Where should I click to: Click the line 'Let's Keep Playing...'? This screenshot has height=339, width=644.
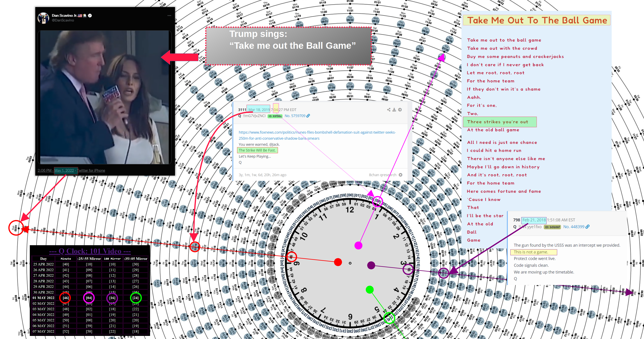click(255, 156)
